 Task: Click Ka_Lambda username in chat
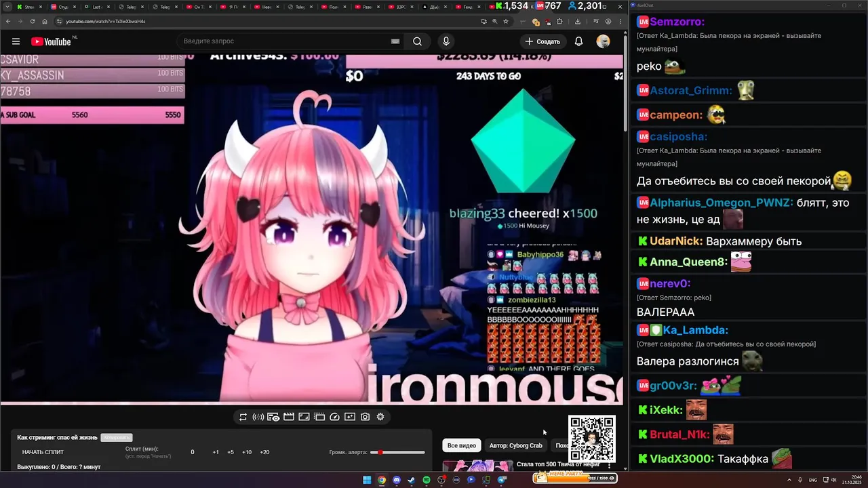pos(695,330)
